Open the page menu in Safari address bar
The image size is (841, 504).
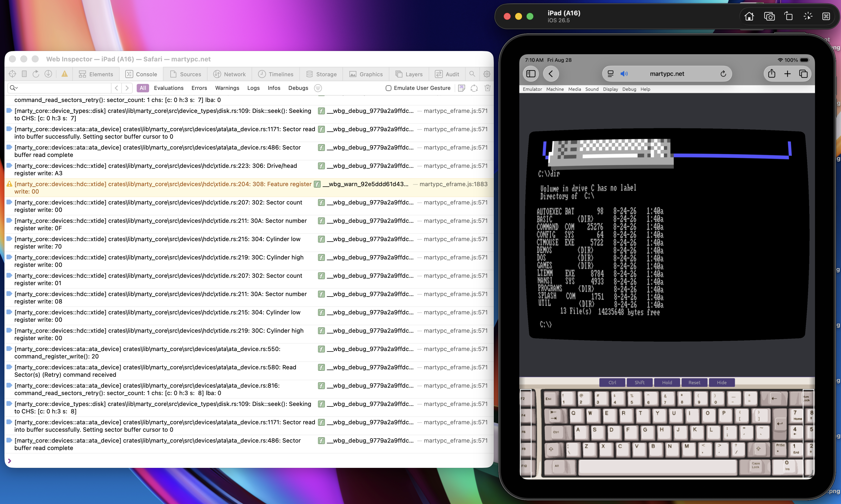(610, 74)
